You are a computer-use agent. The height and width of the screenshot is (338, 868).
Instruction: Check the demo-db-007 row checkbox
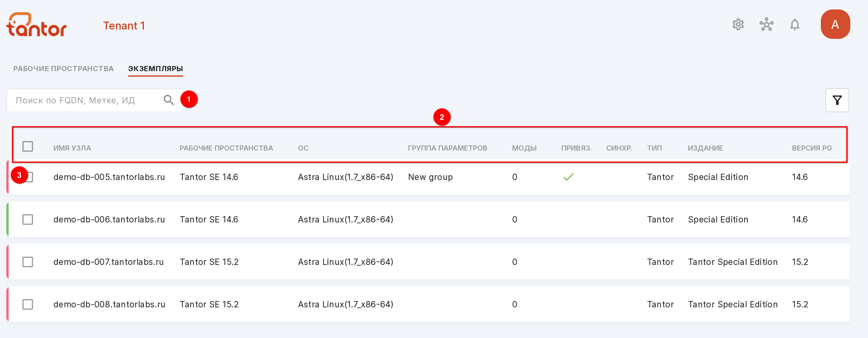pyautogui.click(x=28, y=262)
